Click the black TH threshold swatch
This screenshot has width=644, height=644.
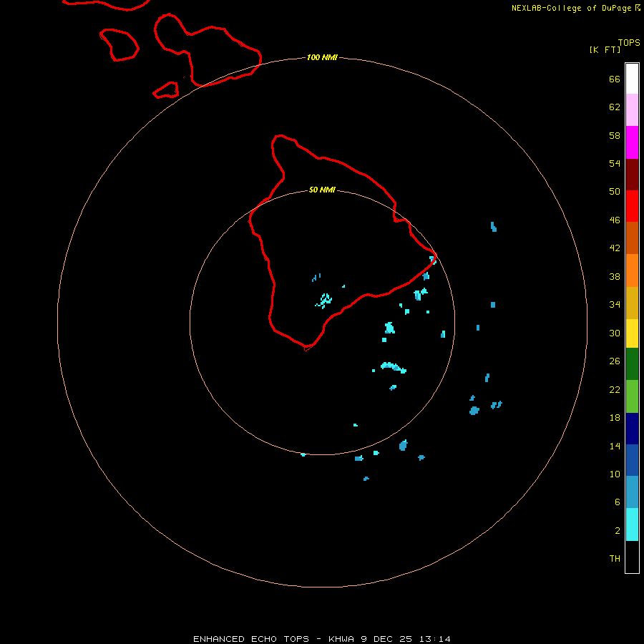pyautogui.click(x=632, y=557)
